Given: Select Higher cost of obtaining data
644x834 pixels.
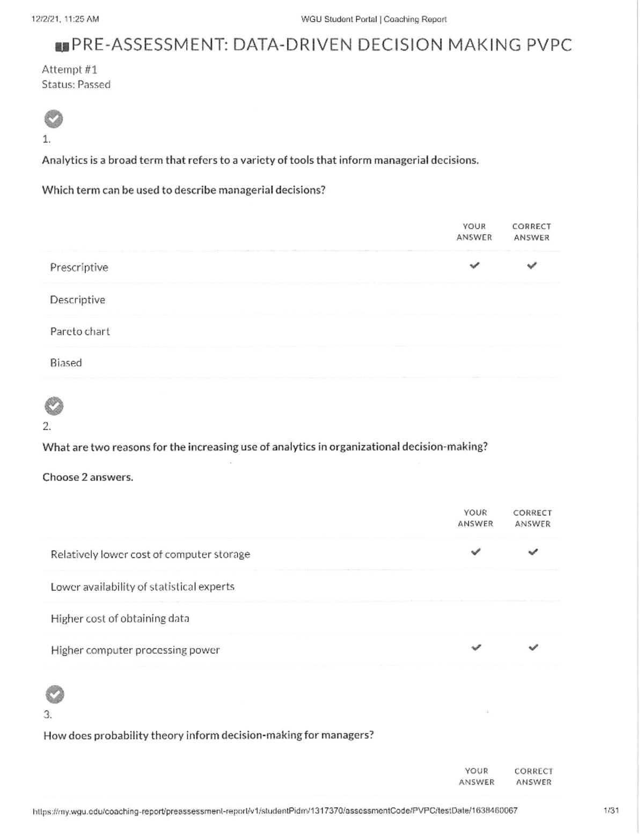Looking at the screenshot, I should 120,619.
